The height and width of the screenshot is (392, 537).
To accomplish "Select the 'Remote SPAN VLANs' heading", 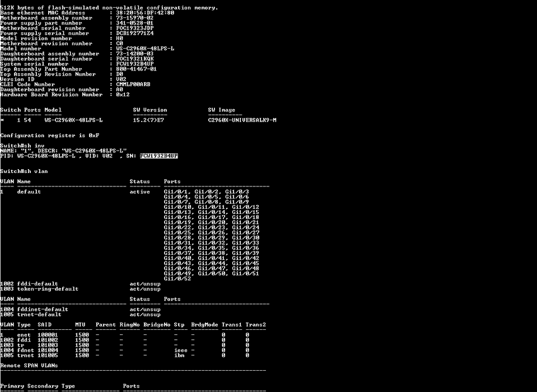I will point(29,366).
